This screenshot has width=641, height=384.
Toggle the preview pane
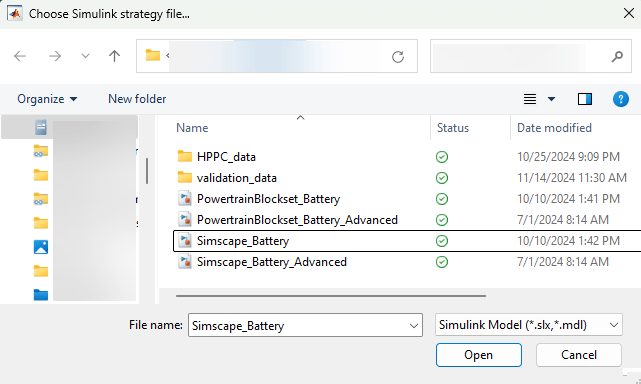[585, 99]
